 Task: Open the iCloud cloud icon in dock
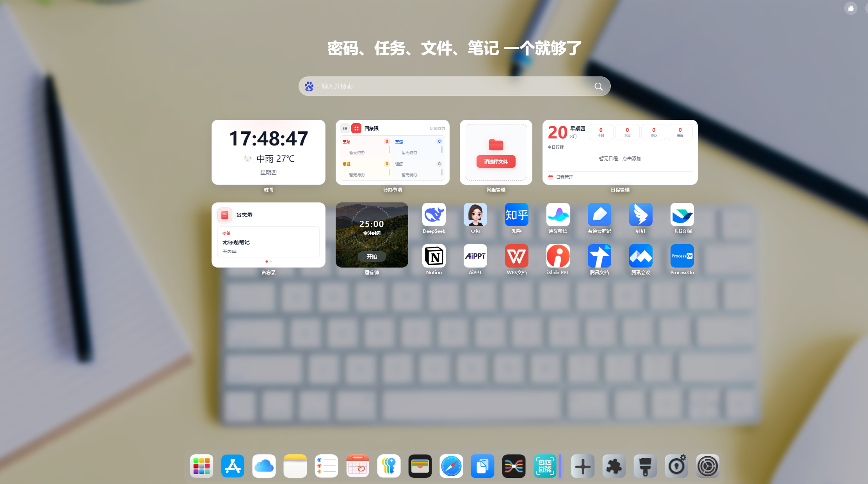264,466
